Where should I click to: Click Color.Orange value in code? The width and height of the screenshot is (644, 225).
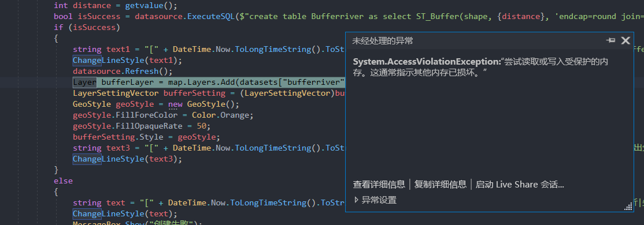(x=220, y=115)
